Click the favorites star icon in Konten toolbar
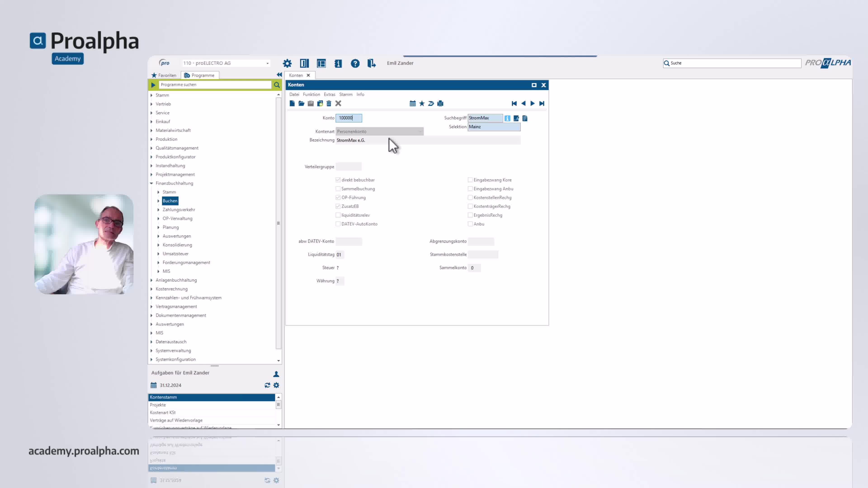 coord(422,103)
